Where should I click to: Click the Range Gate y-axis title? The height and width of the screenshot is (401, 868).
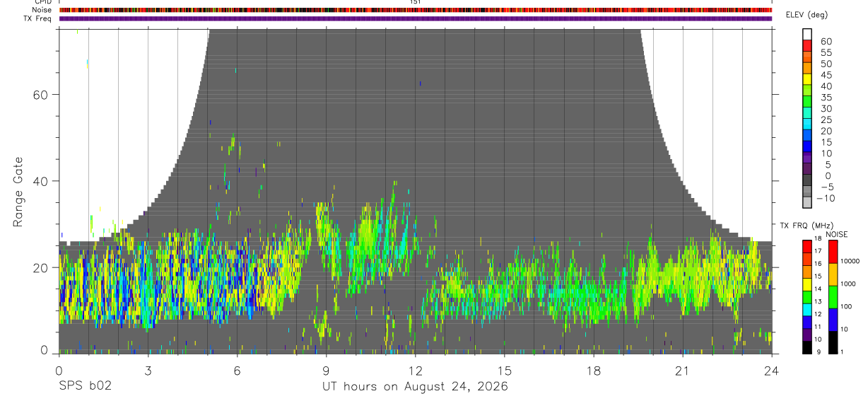coord(18,193)
